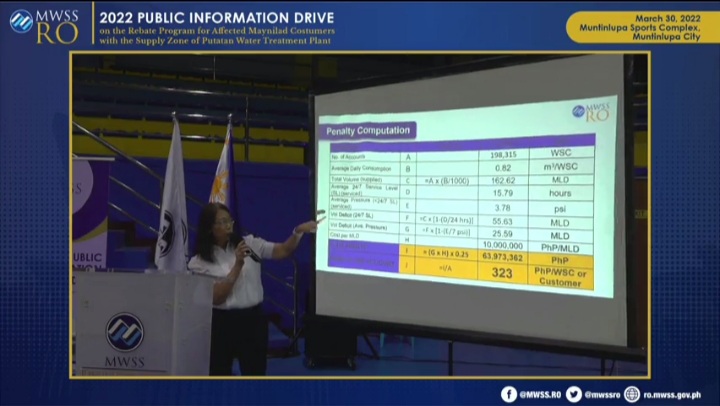Click the Philippine flag on stage
The height and width of the screenshot is (406, 720).
[223, 175]
